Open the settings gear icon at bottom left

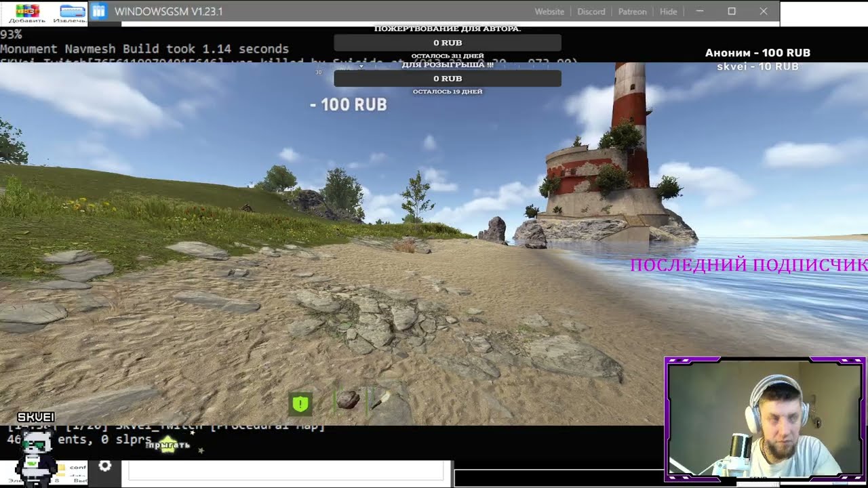[x=104, y=466]
